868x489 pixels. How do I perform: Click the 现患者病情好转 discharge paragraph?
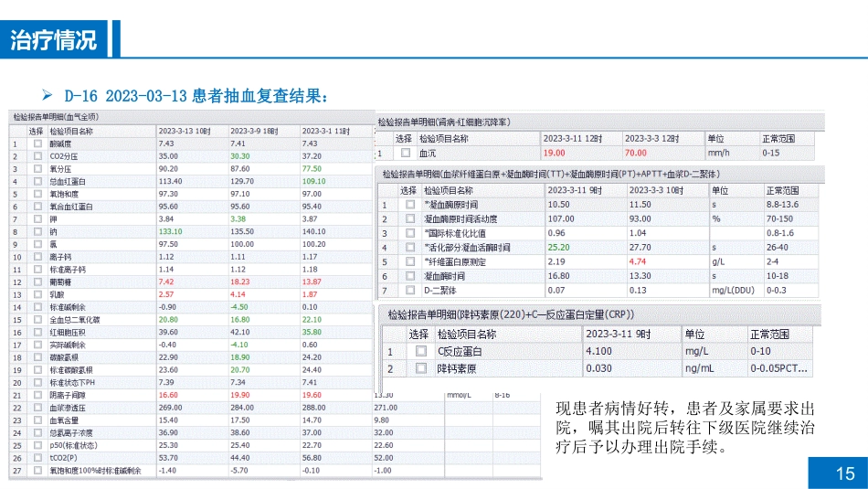[685, 428]
